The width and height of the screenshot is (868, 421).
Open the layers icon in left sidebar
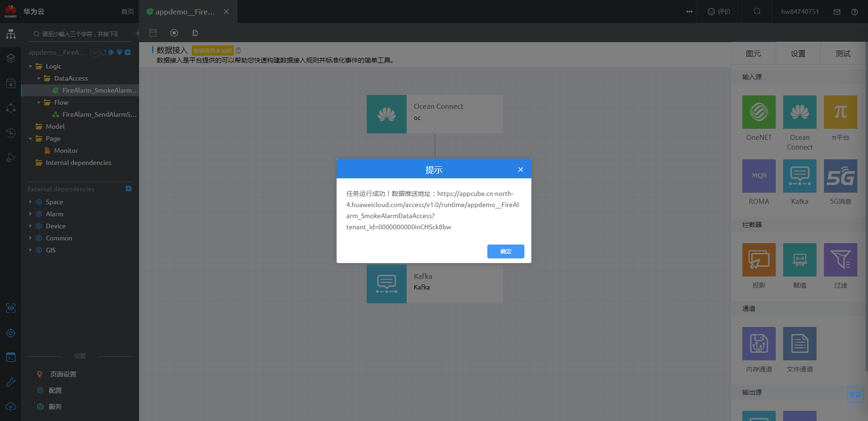pos(11,58)
